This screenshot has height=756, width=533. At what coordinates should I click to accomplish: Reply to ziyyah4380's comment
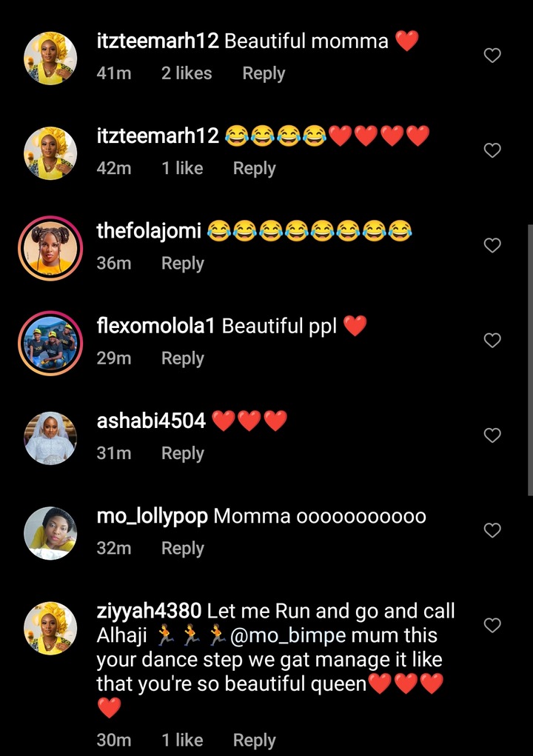(254, 740)
